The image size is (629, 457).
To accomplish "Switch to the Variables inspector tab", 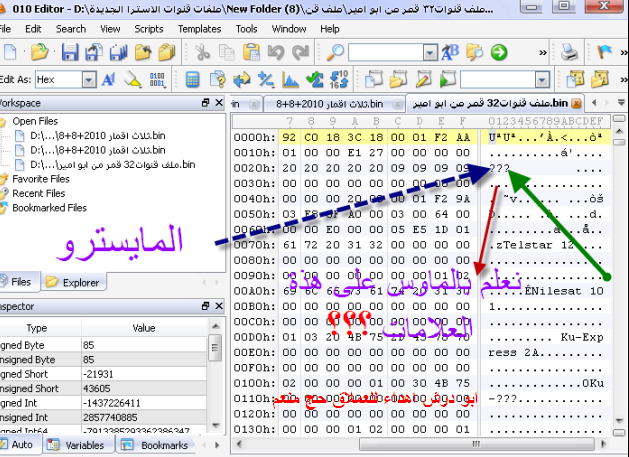I will pos(78,445).
